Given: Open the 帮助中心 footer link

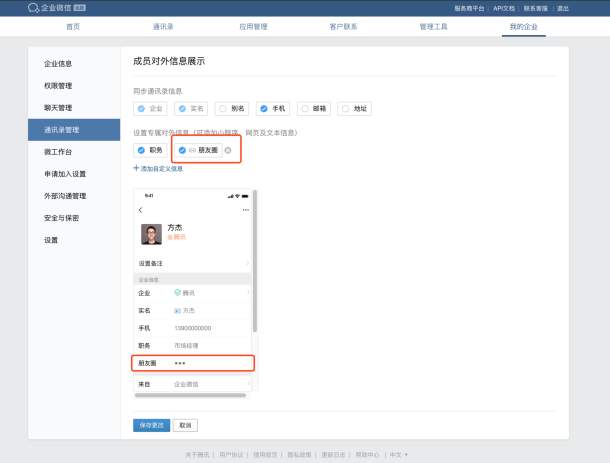Looking at the screenshot, I should tap(367, 454).
